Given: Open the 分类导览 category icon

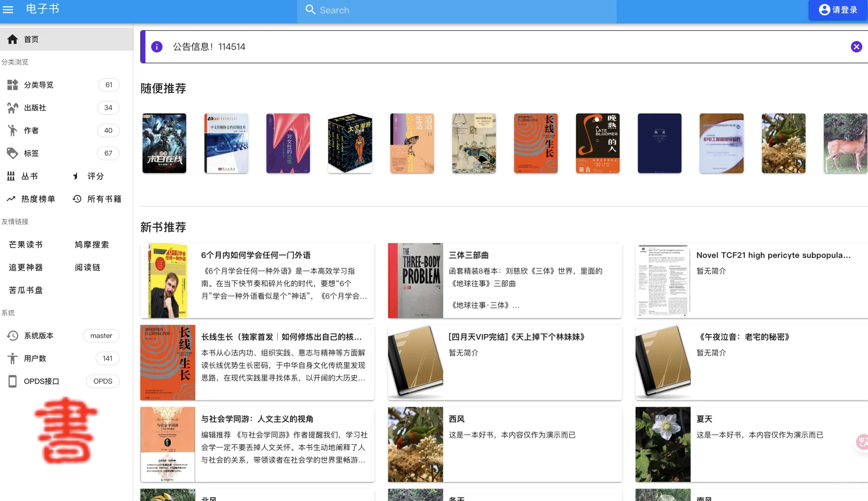Looking at the screenshot, I should click(13, 85).
